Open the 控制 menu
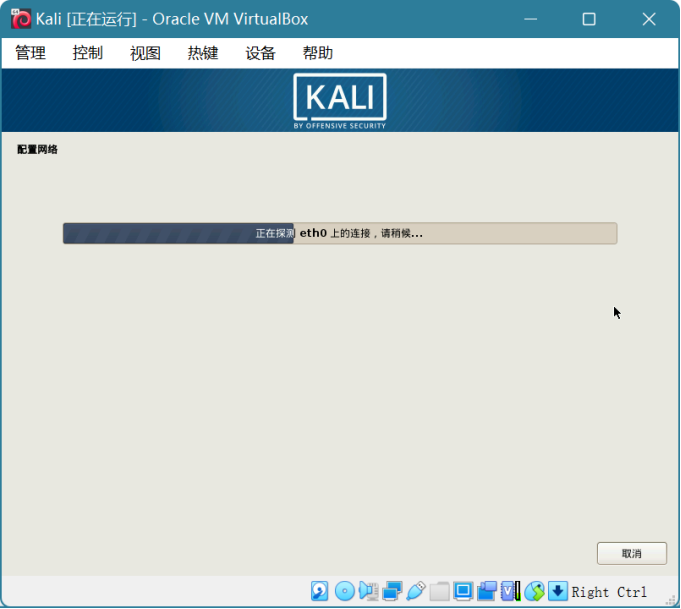The height and width of the screenshot is (609, 681). point(88,53)
